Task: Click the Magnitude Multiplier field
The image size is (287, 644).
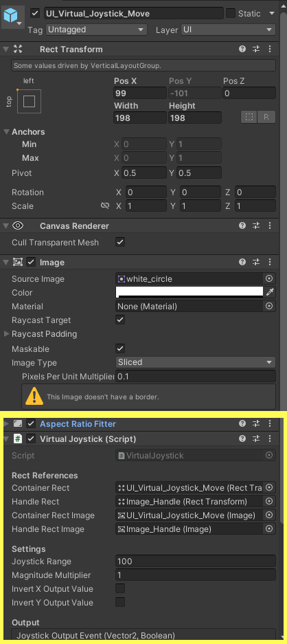Action: (x=196, y=575)
